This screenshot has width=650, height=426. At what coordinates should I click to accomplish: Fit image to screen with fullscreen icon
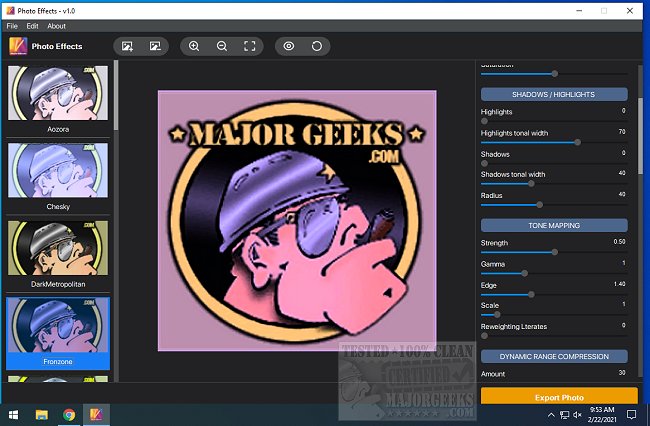point(250,46)
